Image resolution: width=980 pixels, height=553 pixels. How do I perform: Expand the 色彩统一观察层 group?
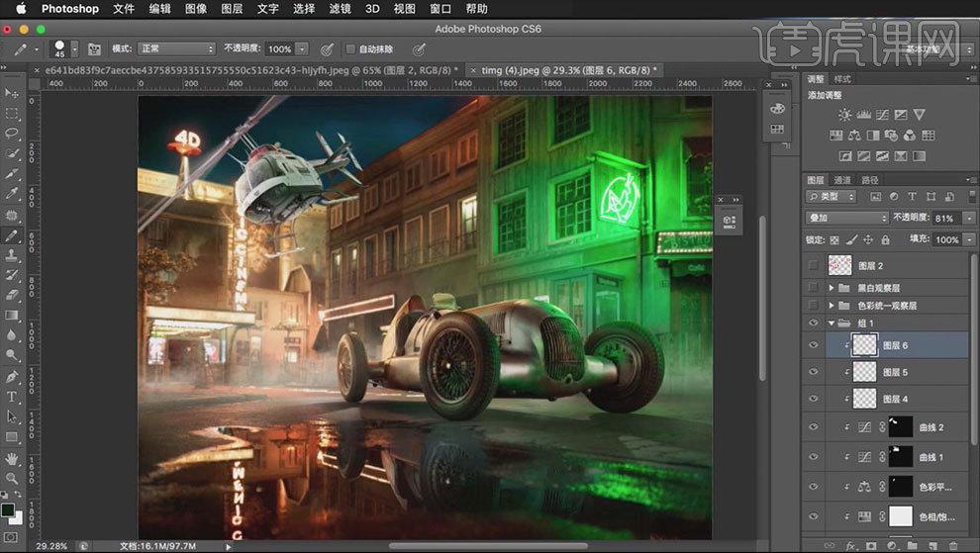pyautogui.click(x=832, y=305)
